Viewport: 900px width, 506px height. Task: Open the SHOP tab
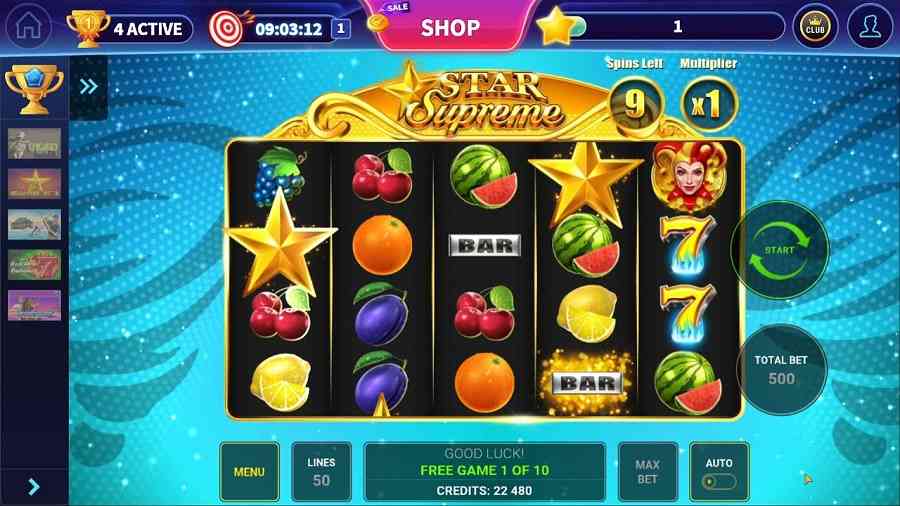451,27
